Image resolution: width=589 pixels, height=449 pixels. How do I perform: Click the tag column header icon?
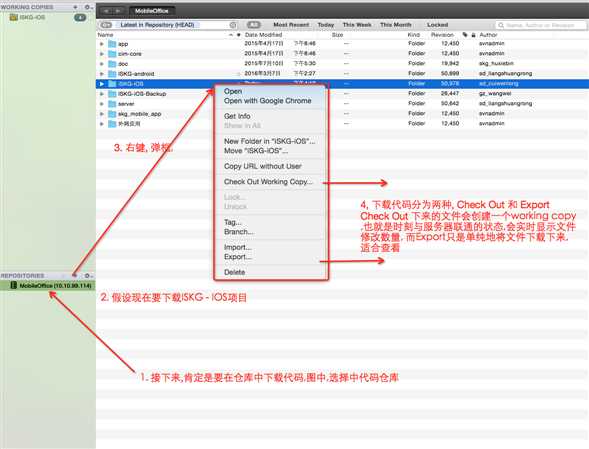point(465,35)
